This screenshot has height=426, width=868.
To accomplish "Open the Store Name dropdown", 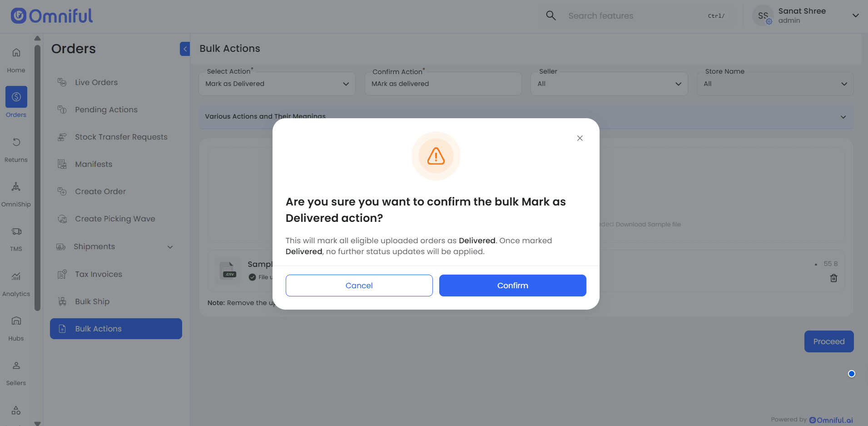I will (775, 84).
